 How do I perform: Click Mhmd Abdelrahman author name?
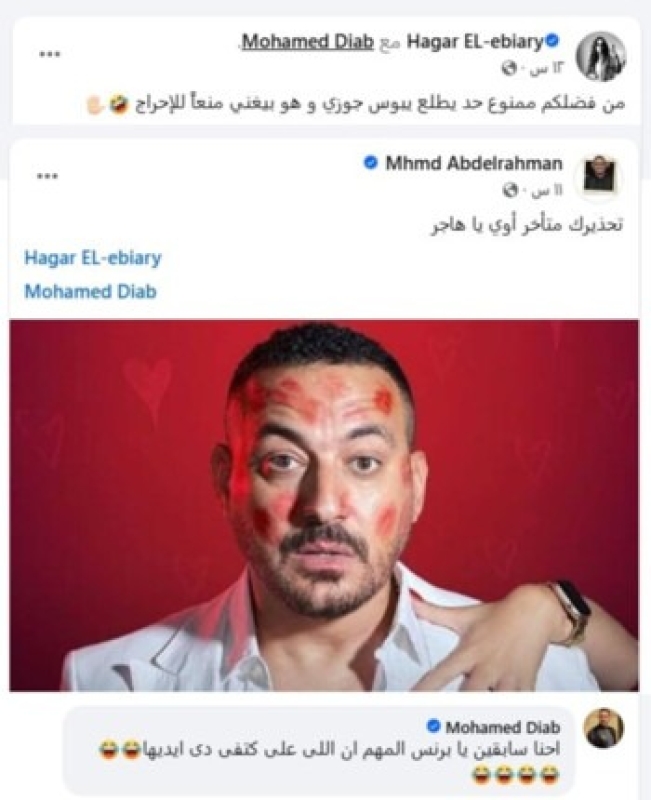tap(474, 164)
